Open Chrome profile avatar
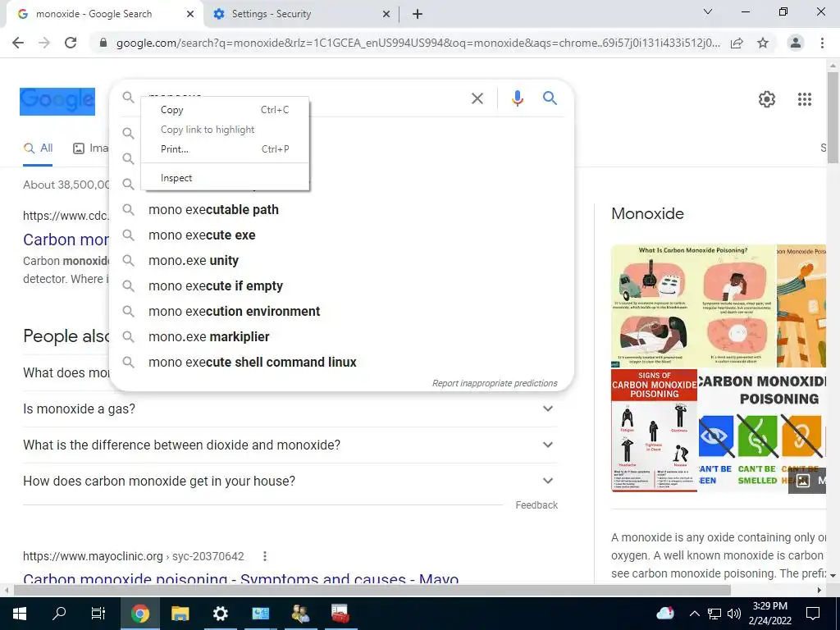840x630 pixels. tap(796, 43)
